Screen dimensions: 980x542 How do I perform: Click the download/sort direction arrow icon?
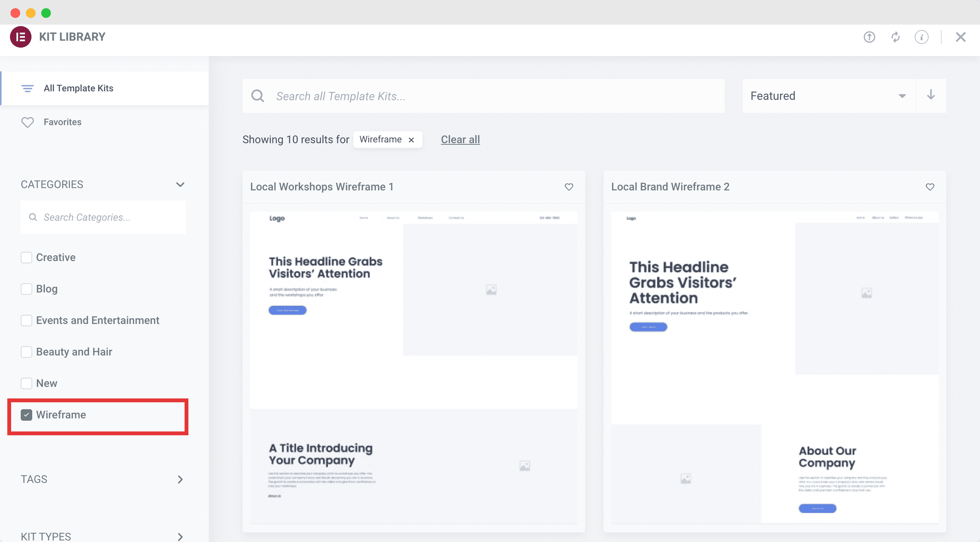point(931,96)
